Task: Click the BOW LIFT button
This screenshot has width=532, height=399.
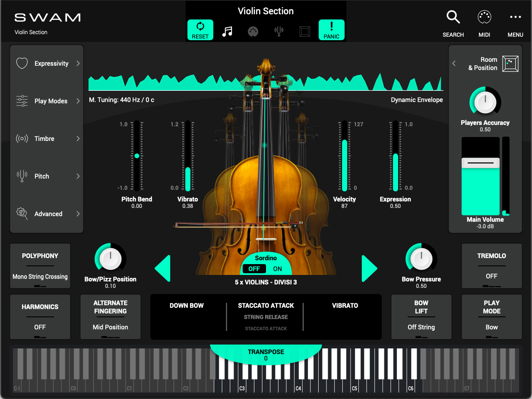Action: pyautogui.click(x=421, y=317)
